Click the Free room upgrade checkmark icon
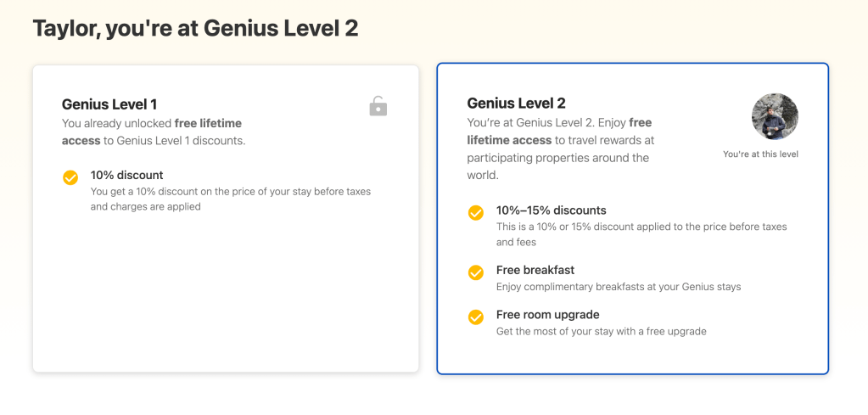This screenshot has width=868, height=415. pyautogui.click(x=476, y=317)
